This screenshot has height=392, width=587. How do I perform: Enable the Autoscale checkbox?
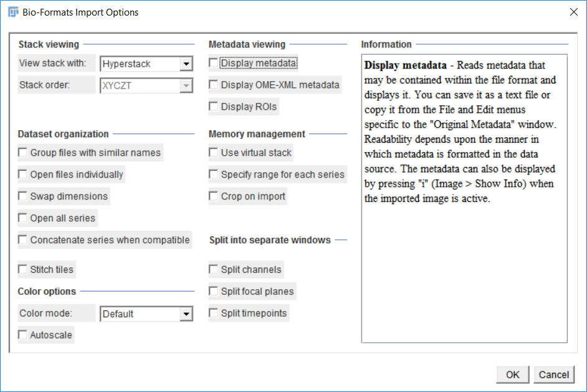point(23,335)
